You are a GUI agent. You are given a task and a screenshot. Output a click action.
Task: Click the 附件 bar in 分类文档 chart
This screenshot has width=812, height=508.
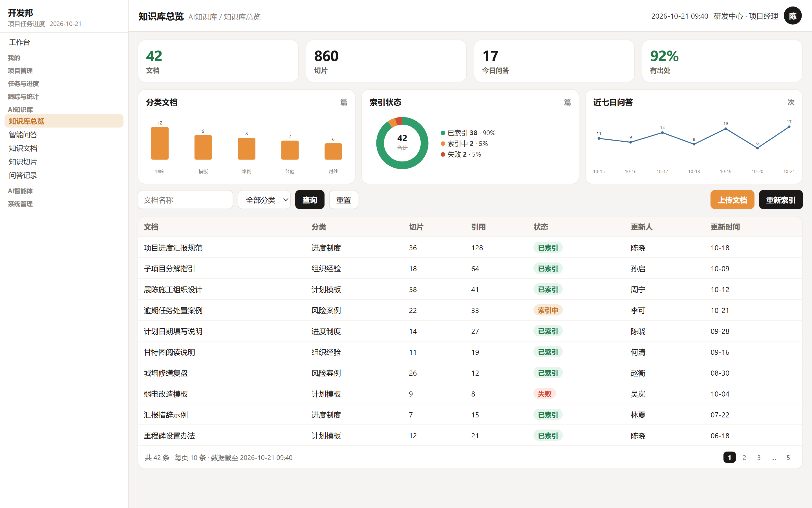(x=333, y=152)
